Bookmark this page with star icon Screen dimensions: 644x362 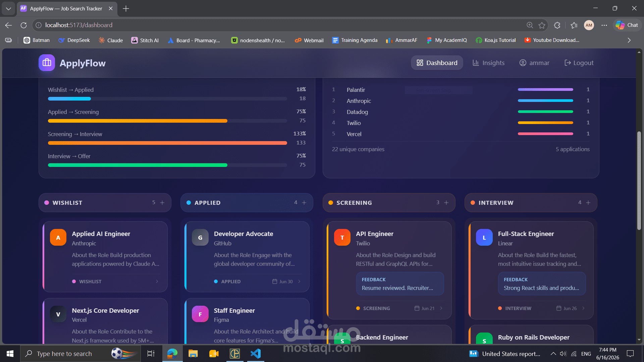[x=542, y=25]
